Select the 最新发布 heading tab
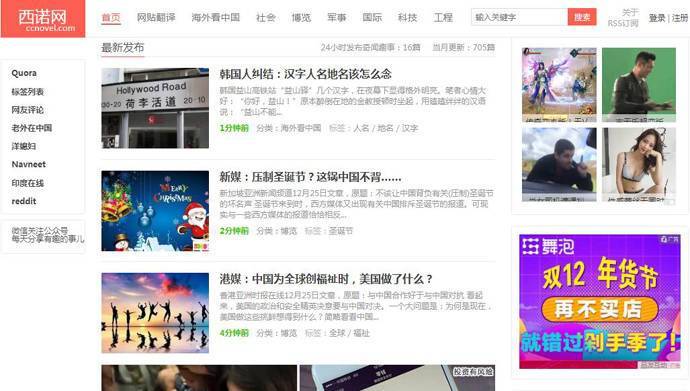The width and height of the screenshot is (690, 391). click(x=123, y=48)
